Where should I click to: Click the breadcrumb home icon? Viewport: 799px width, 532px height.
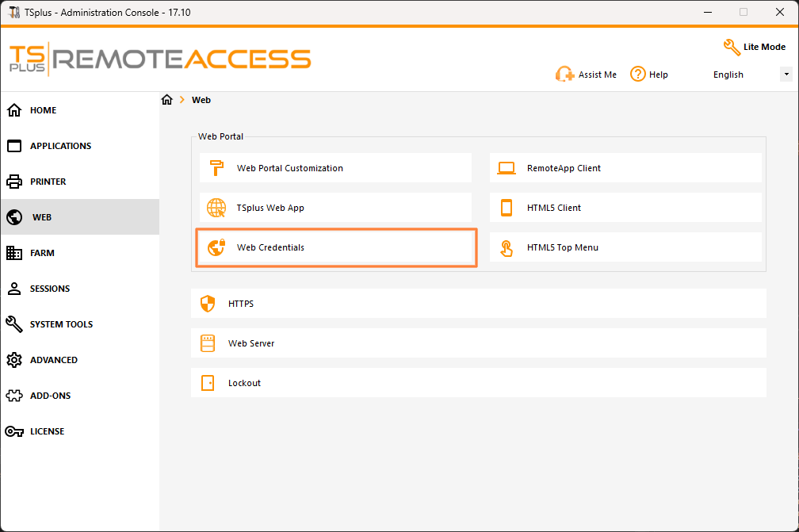point(166,99)
